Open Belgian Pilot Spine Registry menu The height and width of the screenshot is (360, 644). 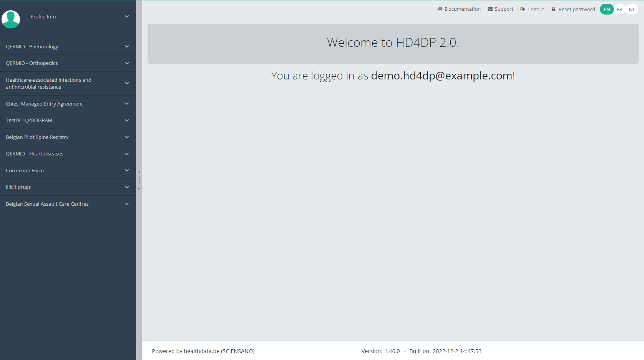tap(37, 137)
